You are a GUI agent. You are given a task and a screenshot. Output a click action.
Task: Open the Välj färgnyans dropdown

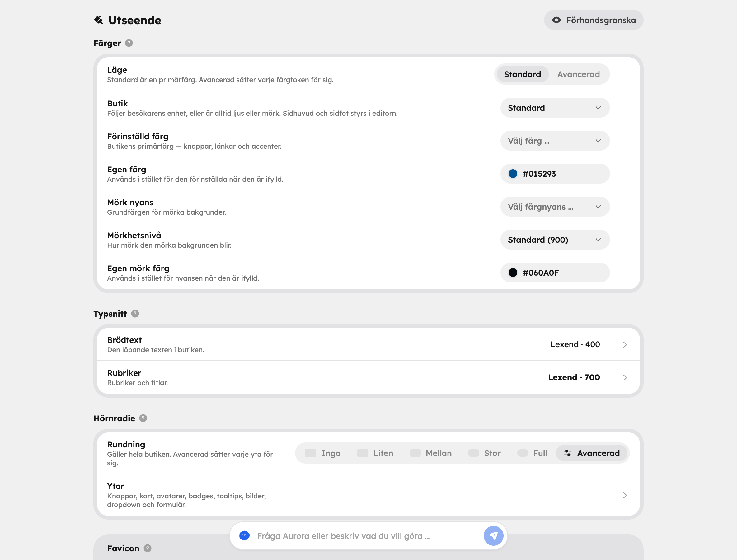coord(555,207)
